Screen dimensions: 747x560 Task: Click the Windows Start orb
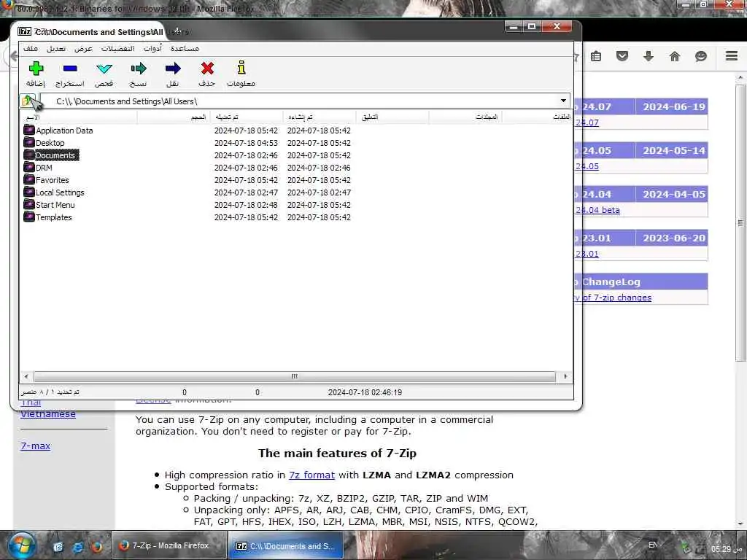click(21, 545)
